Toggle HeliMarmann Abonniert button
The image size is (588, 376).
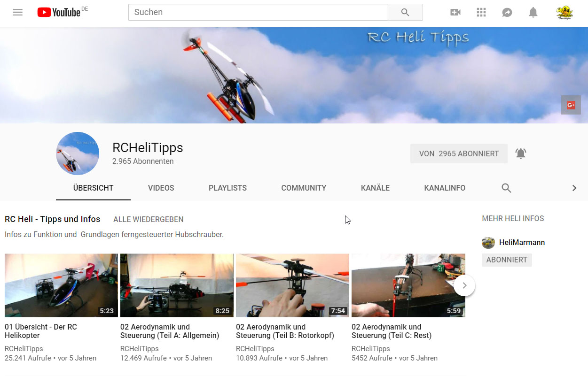(507, 260)
